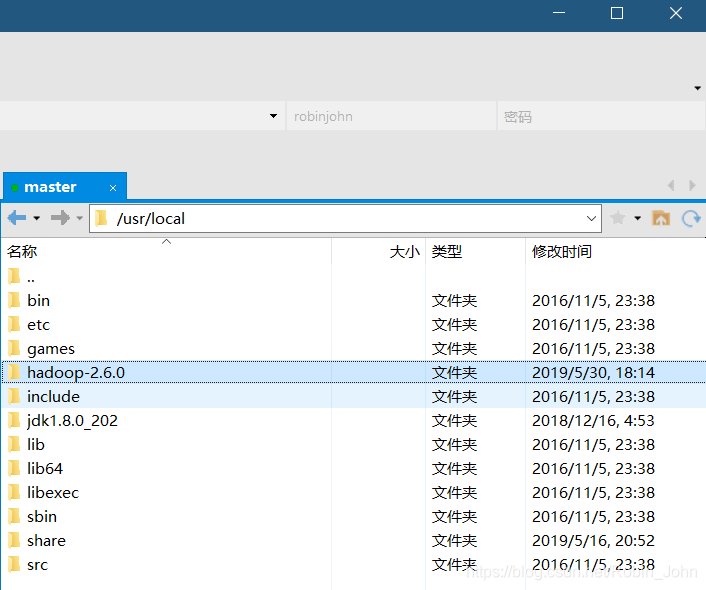706x590 pixels.
Task: Click the 2018/12/16, 4:53 modification date
Action: pos(593,421)
